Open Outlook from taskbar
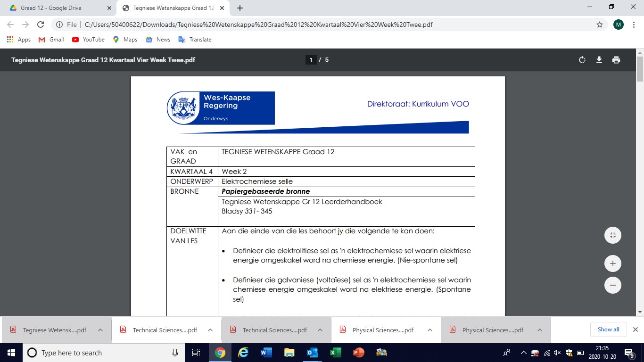This screenshot has width=644, height=362. 312,353
